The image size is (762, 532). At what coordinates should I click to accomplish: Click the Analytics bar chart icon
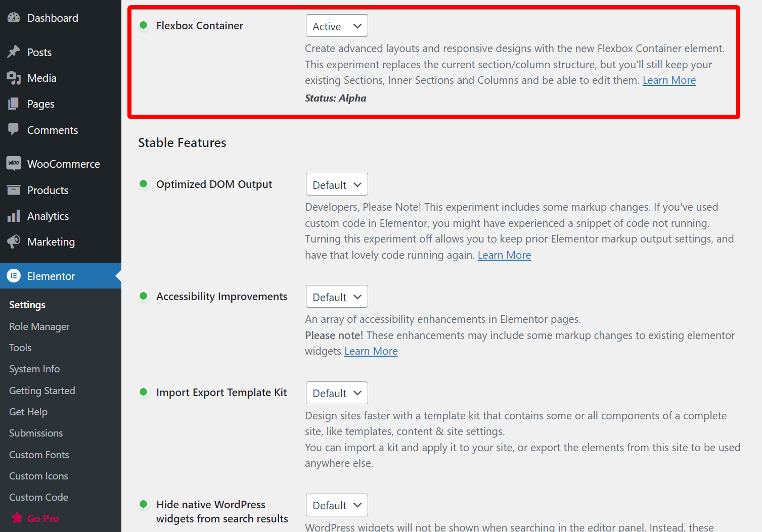[14, 216]
